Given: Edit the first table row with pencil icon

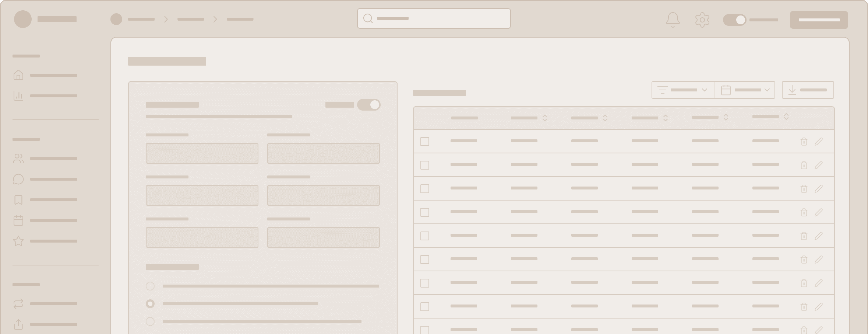Looking at the screenshot, I should (819, 142).
